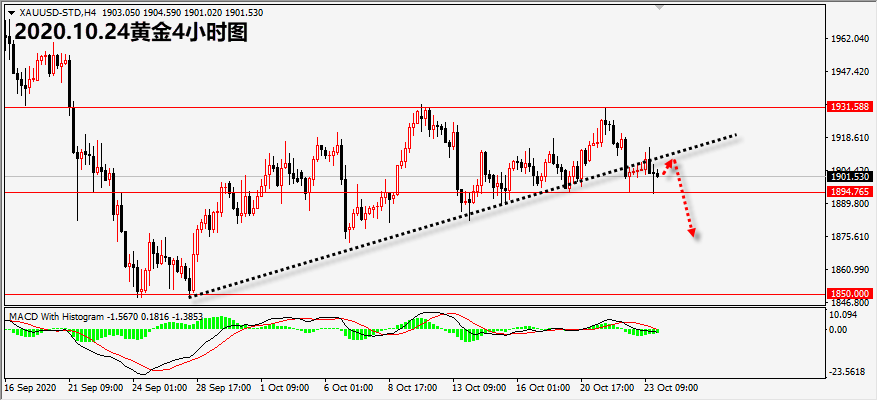Click the current price tag 1901.530
This screenshot has width=878, height=401.
(x=849, y=177)
